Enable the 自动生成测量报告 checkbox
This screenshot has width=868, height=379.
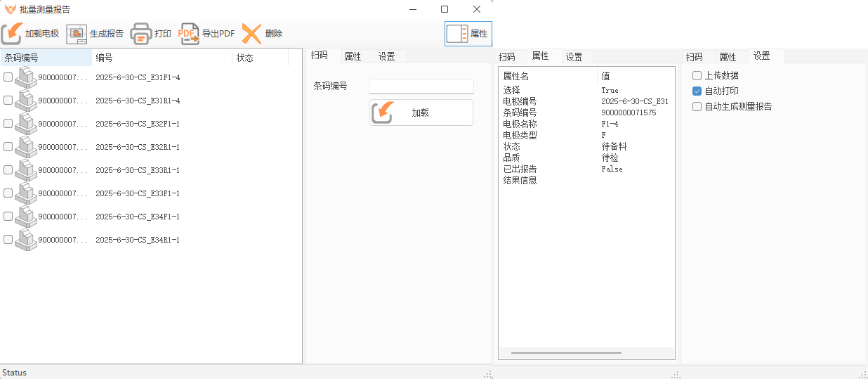pyautogui.click(x=697, y=106)
